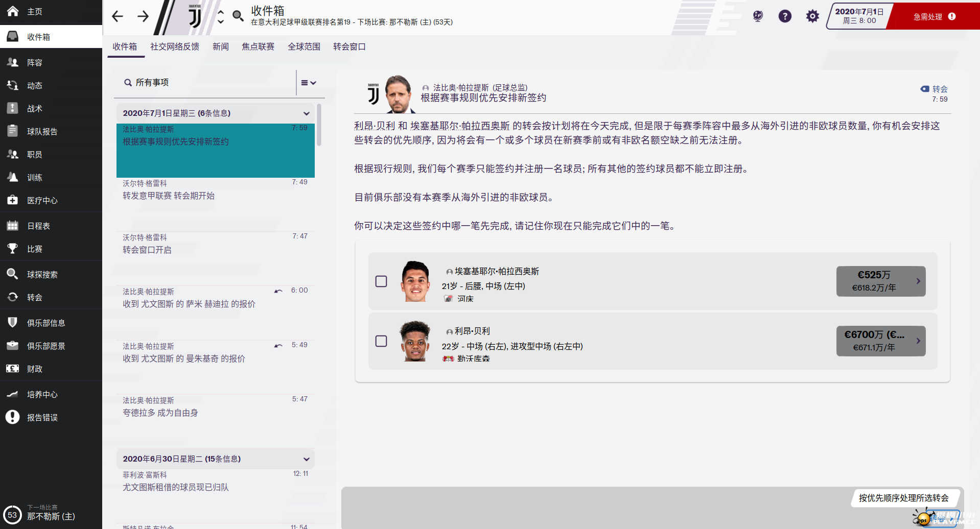Open 医疗中心 from the sidebar

[x=42, y=201]
